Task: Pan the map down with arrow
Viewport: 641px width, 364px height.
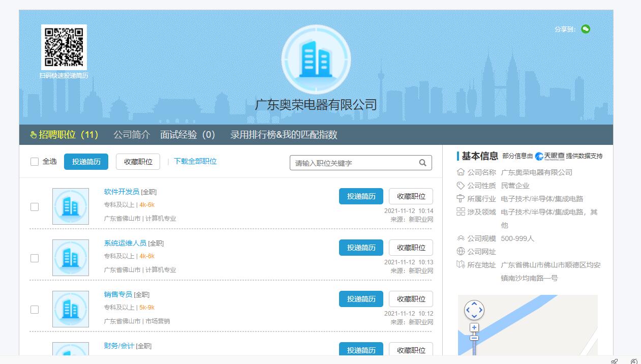Action: click(474, 317)
